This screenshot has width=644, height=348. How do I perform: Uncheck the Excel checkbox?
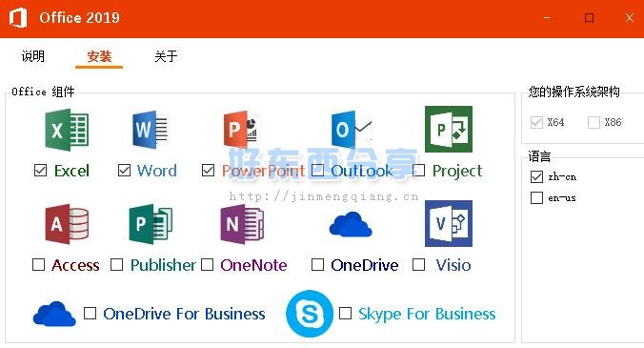(x=40, y=170)
